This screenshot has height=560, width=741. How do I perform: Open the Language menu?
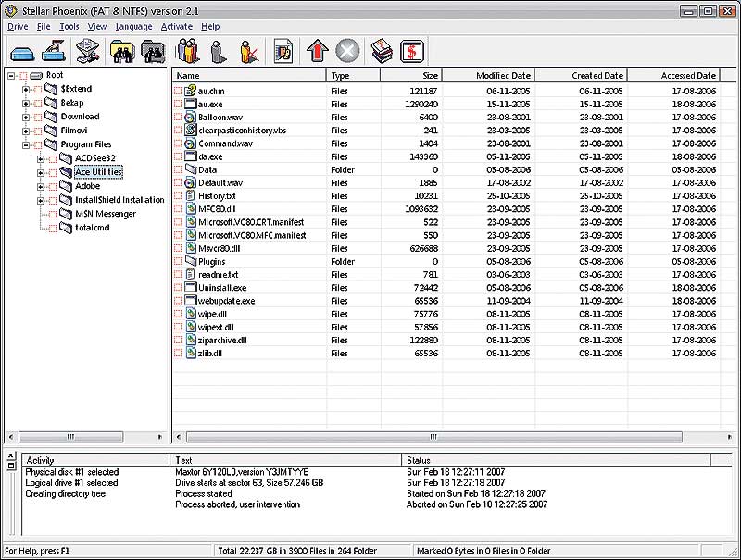click(x=133, y=27)
